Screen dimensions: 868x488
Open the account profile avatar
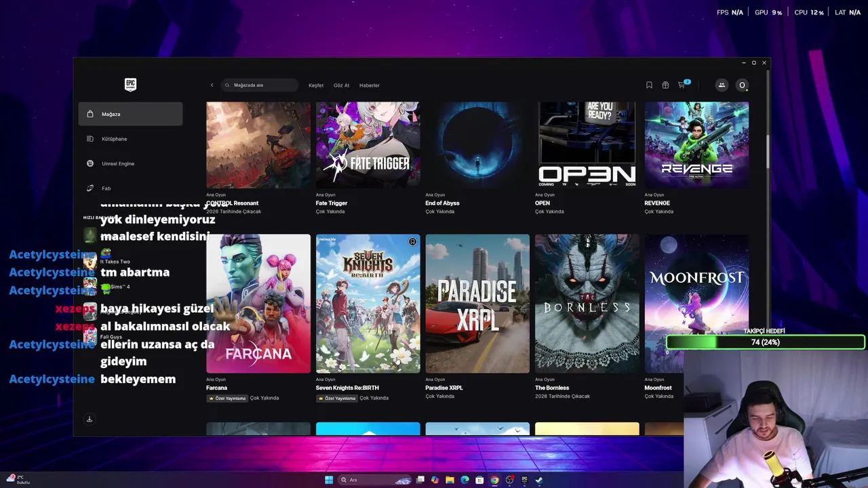point(742,85)
